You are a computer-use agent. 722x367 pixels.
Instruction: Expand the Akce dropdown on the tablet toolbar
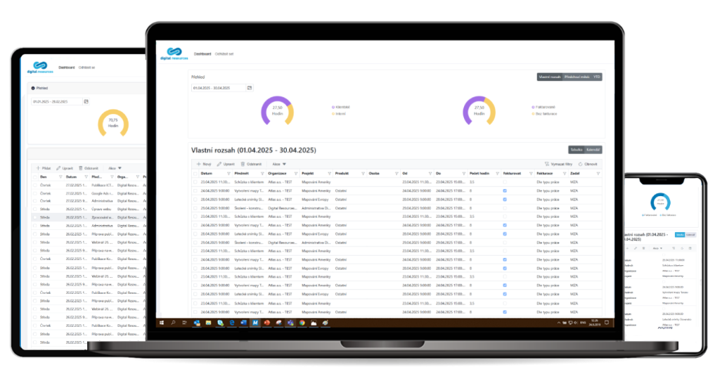point(115,168)
